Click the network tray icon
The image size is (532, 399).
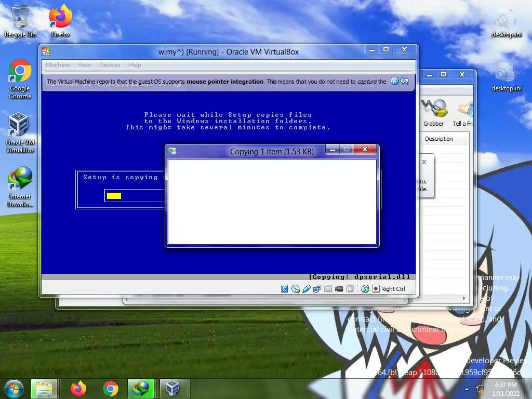tap(480, 389)
